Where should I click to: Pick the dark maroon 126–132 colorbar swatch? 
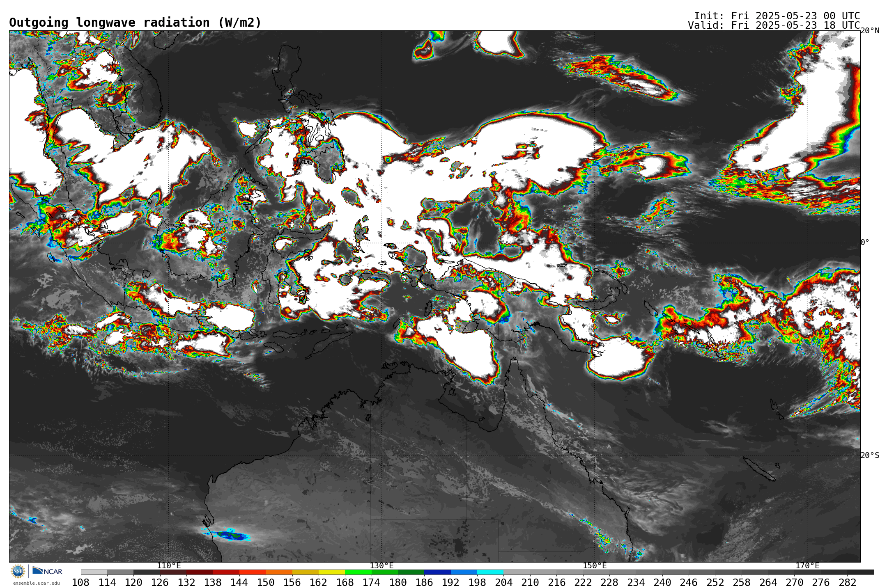pos(173,572)
